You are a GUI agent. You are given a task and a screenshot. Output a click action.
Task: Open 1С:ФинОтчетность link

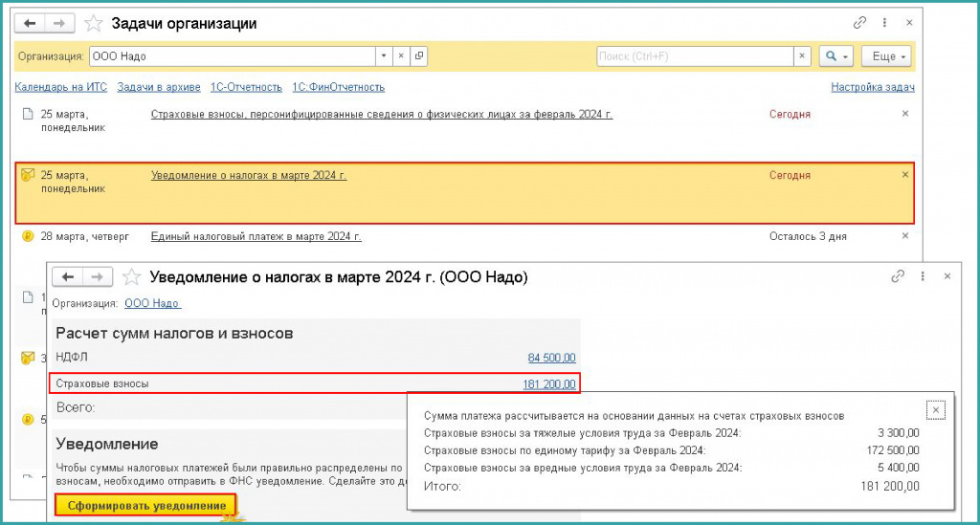coord(339,87)
